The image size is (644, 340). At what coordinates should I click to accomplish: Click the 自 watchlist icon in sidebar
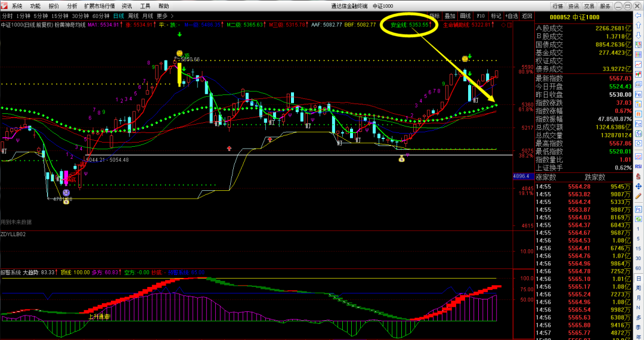pyautogui.click(x=639, y=114)
